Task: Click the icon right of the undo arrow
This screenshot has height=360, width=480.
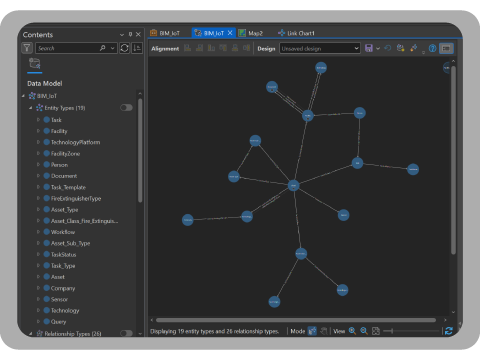Action: click(400, 48)
